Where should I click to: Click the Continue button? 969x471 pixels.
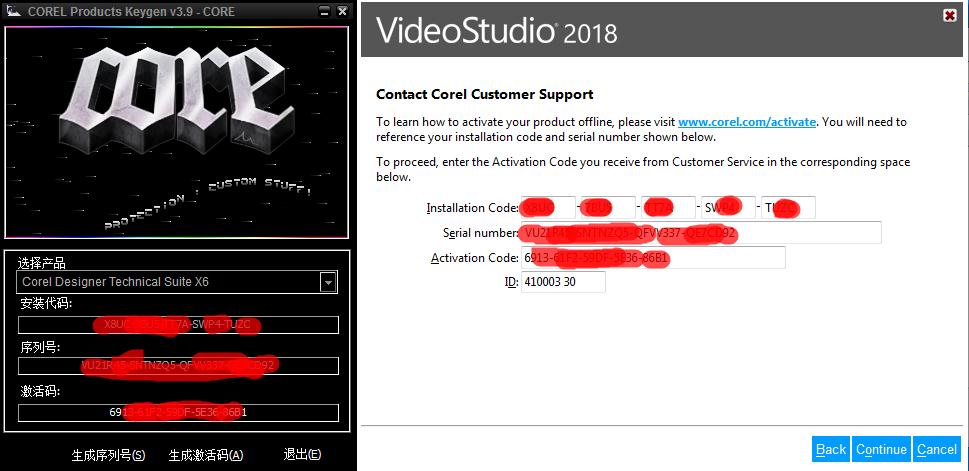(x=881, y=449)
